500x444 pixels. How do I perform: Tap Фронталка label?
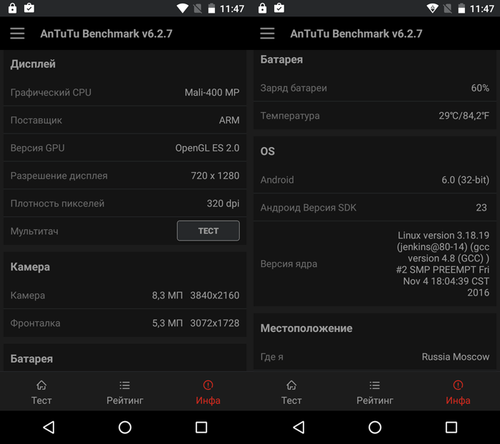coord(35,323)
